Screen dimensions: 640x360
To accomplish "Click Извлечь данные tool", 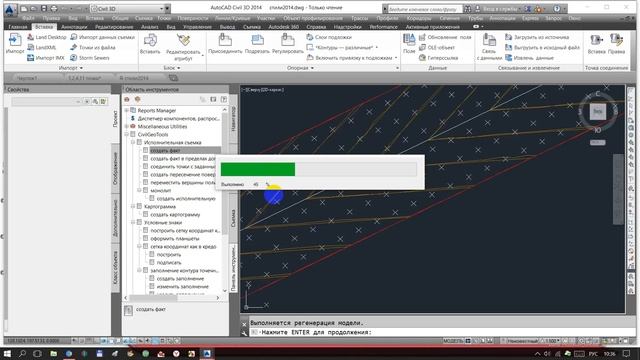I will click(x=529, y=58).
